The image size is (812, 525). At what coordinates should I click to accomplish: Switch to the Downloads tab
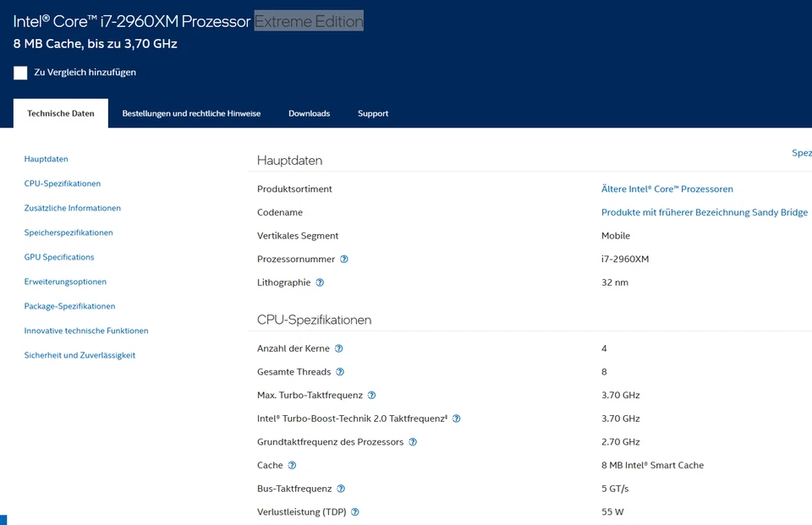(x=309, y=112)
